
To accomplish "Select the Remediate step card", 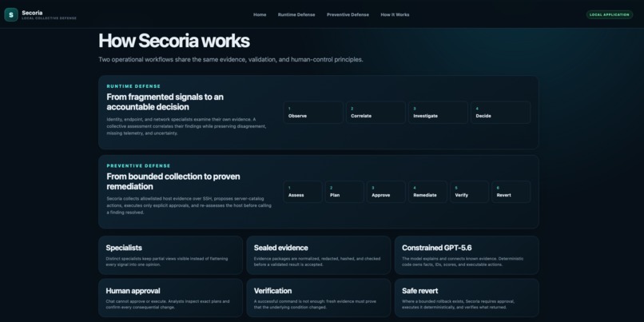I will (427, 192).
